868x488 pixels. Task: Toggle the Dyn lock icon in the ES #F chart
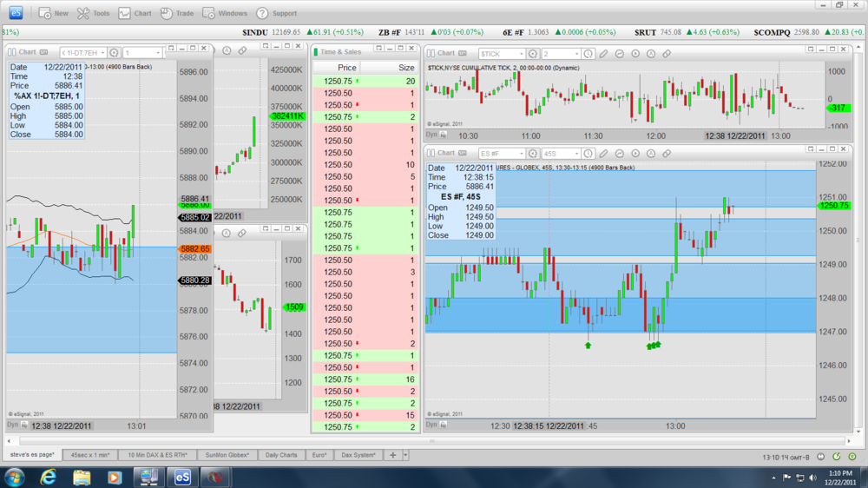(444, 425)
